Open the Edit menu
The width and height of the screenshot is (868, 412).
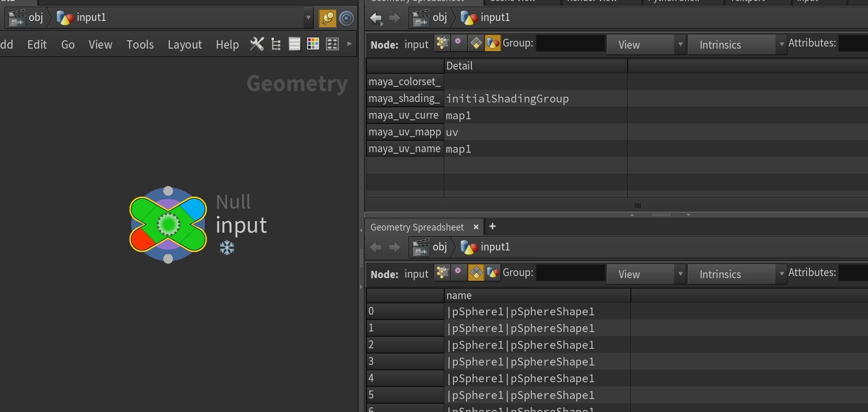point(37,44)
